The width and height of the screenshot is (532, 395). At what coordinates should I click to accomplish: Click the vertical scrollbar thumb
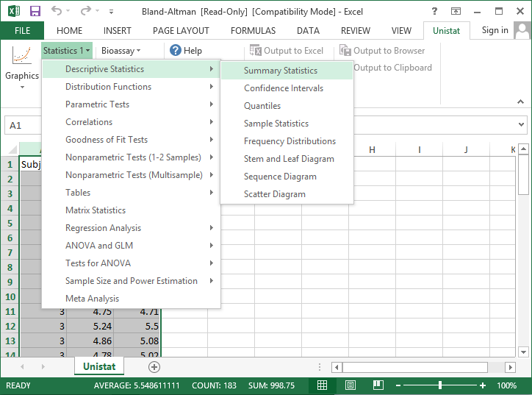pyautogui.click(x=523, y=175)
